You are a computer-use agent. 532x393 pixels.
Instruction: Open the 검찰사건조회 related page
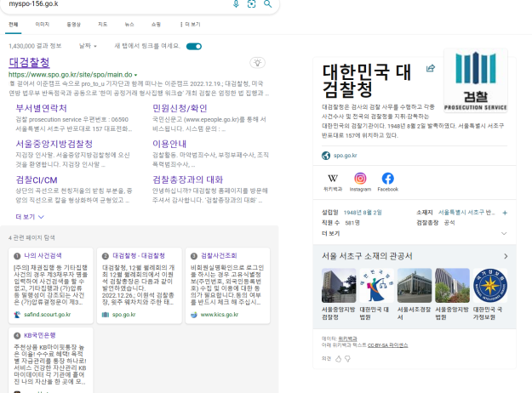pyautogui.click(x=219, y=256)
